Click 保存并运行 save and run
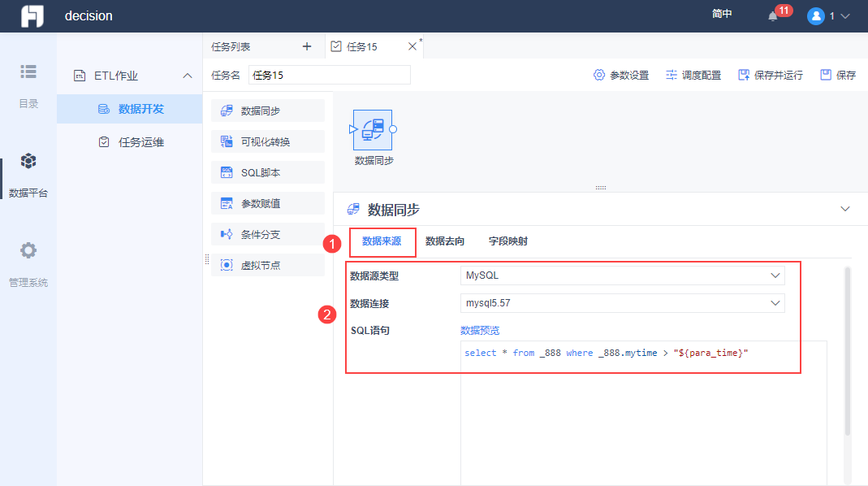The height and width of the screenshot is (486, 868). (770, 75)
